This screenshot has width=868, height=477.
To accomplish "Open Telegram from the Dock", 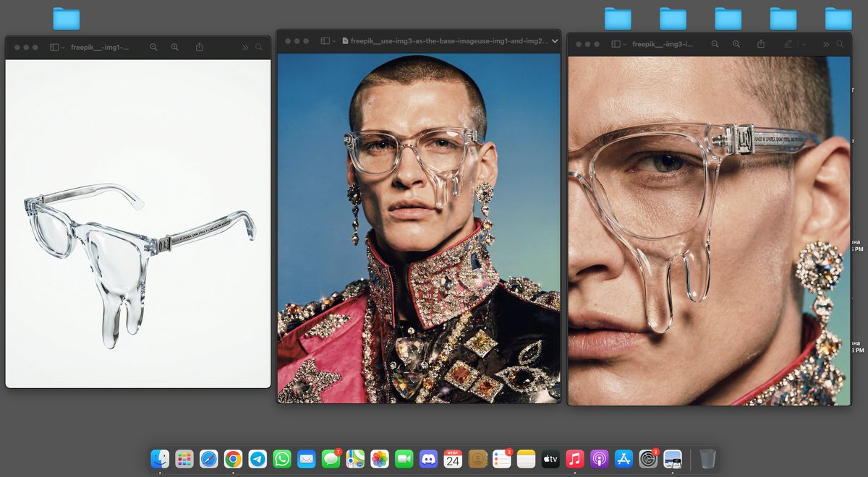I will (258, 458).
